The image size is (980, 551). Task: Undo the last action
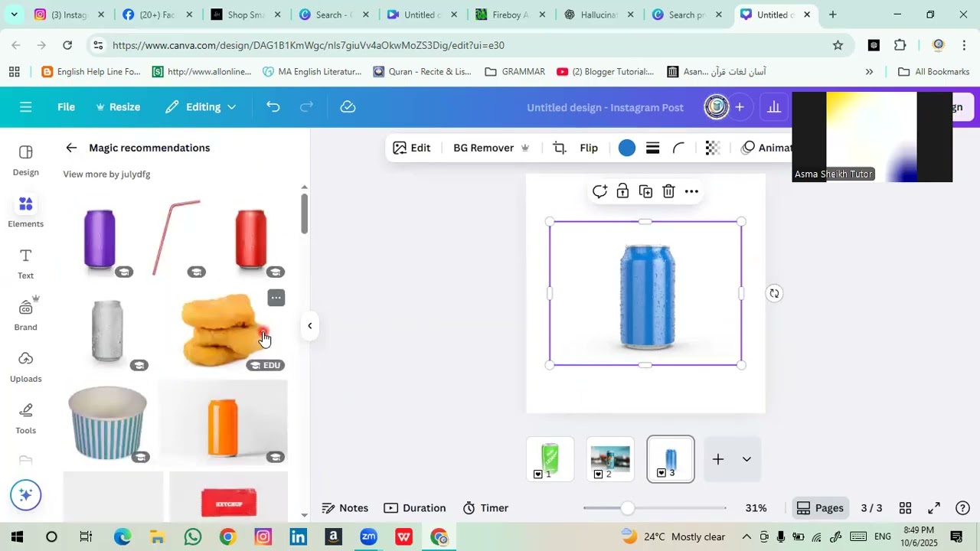273,107
